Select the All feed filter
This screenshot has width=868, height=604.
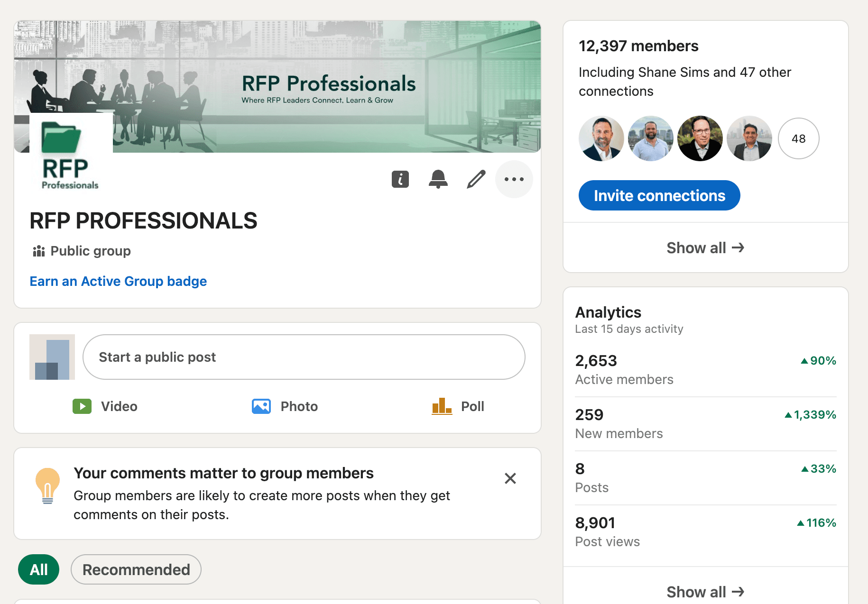38,569
